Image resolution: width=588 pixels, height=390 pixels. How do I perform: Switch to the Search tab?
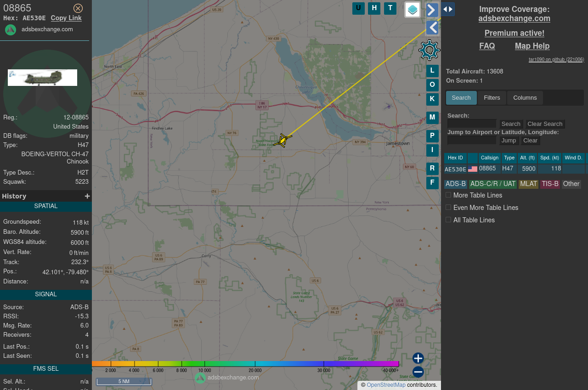pos(461,98)
